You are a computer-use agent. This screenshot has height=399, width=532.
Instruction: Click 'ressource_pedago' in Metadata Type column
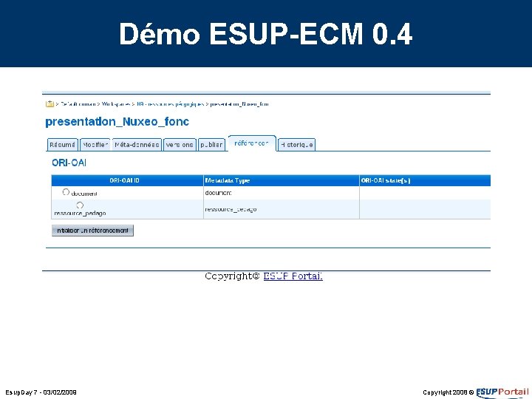(231, 209)
